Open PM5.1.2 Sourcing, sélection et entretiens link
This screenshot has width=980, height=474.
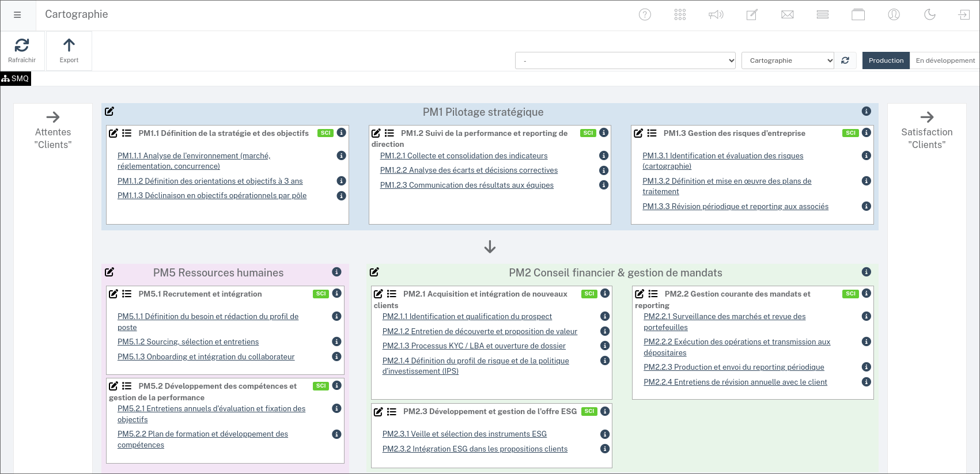[x=188, y=342]
